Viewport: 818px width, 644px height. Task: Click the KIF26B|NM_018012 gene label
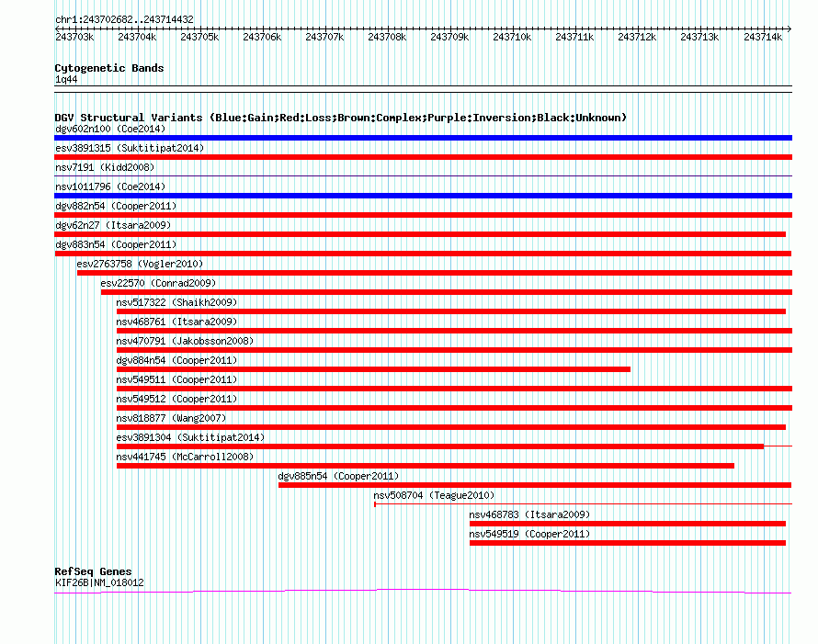click(x=99, y=583)
